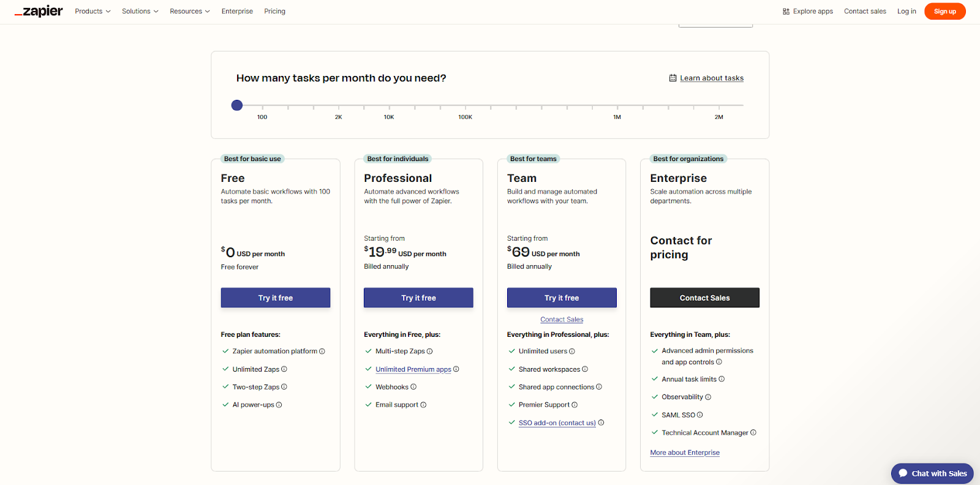
Task: Open info icon next to Technical Account Manager
Action: [753, 433]
